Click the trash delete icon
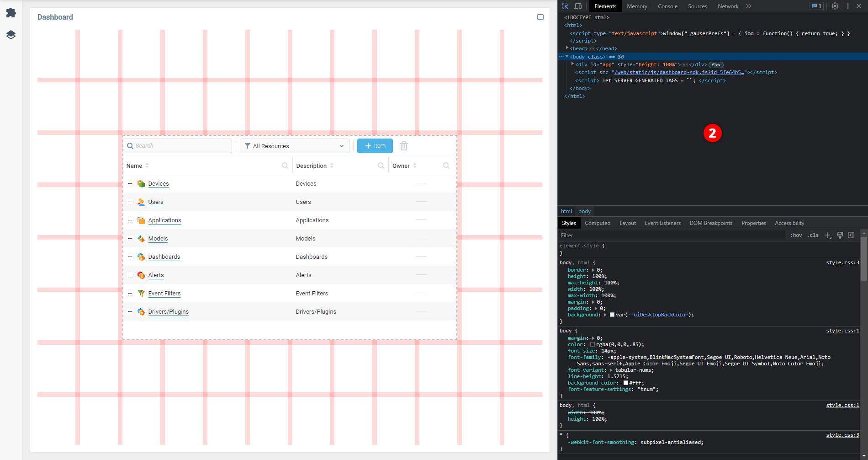The height and width of the screenshot is (460, 868). 403,146
